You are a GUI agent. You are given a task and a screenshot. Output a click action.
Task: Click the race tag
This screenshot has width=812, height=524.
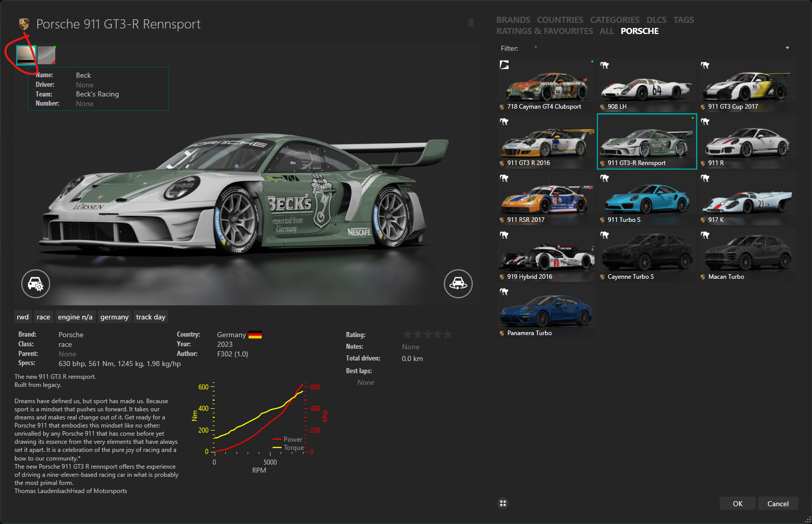coord(44,317)
